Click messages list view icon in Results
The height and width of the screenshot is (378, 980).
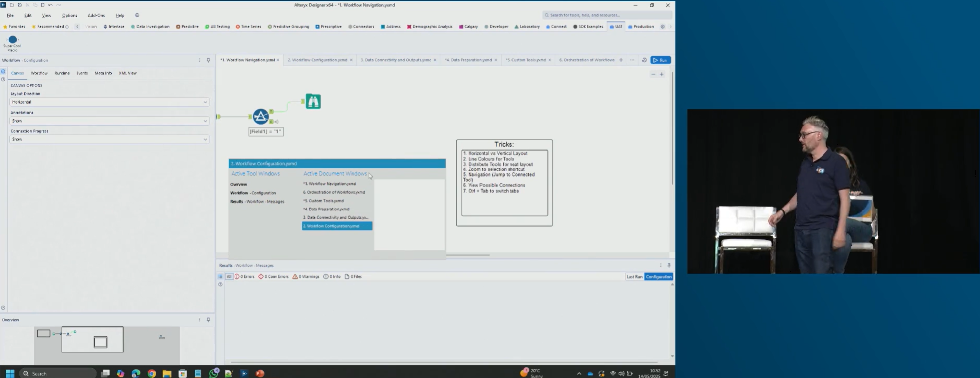(220, 277)
